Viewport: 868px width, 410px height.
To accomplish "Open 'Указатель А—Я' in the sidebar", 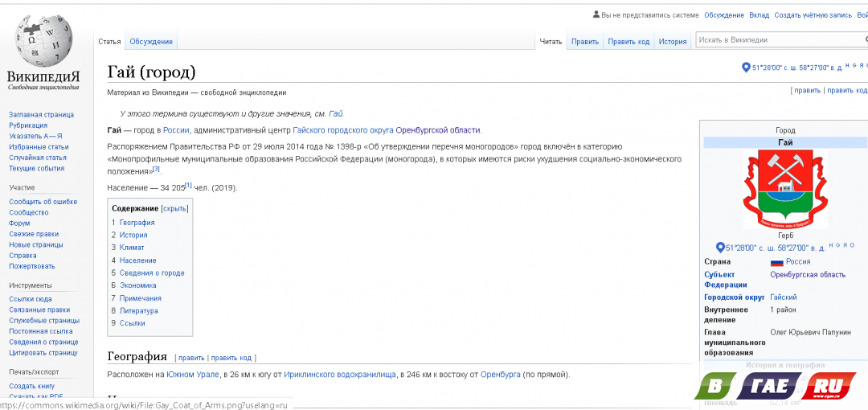I will pos(35,136).
